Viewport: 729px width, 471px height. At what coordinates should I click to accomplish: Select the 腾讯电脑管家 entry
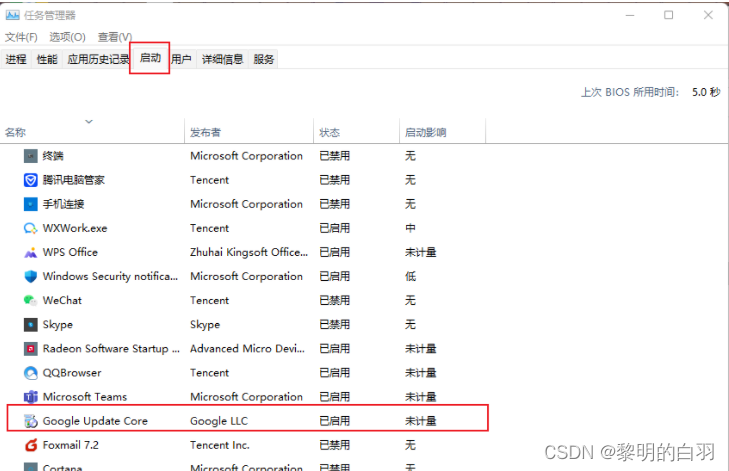pyautogui.click(x=74, y=180)
